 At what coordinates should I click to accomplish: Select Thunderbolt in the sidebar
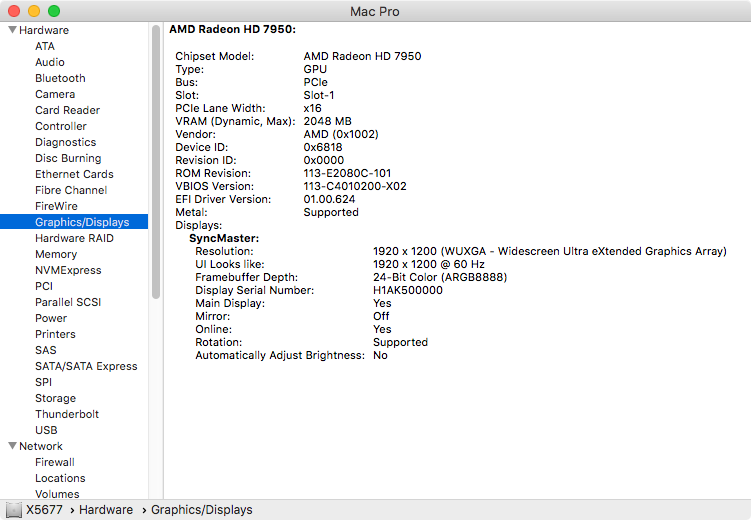pyautogui.click(x=67, y=414)
